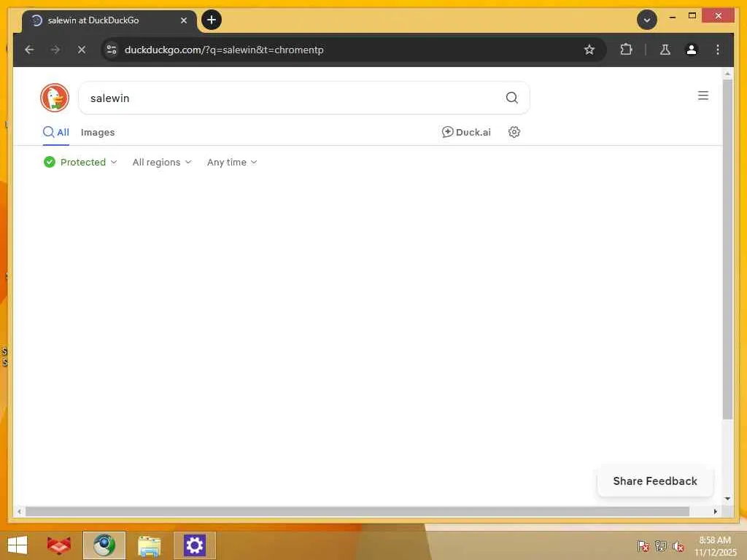
Task: Close the salewin at DuckDuckGo tab
Action: coord(184,20)
